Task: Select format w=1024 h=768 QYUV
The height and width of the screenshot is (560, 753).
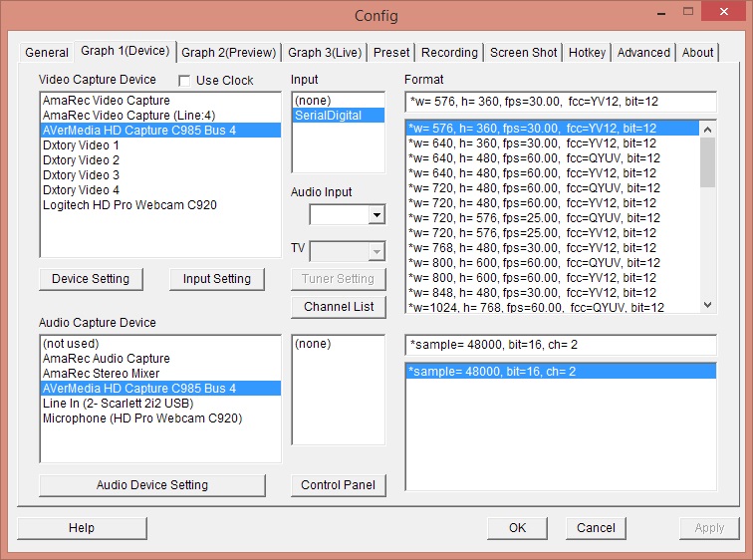Action: coord(552,307)
